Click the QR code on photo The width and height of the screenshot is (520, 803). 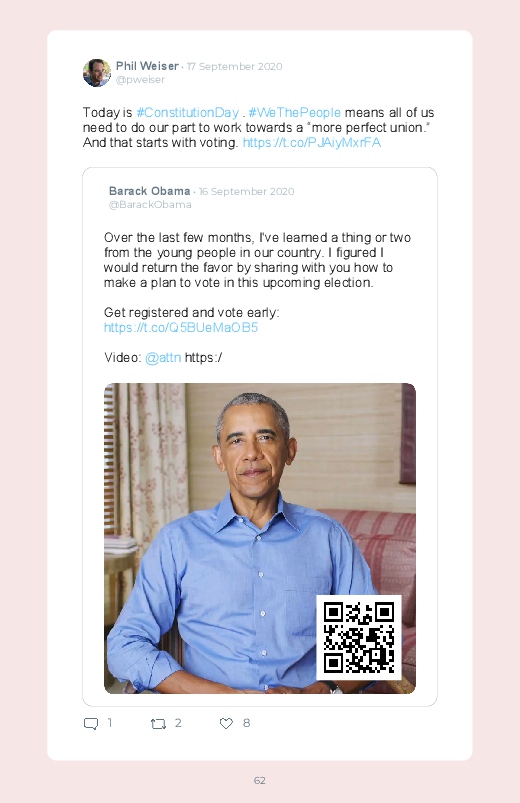click(359, 637)
